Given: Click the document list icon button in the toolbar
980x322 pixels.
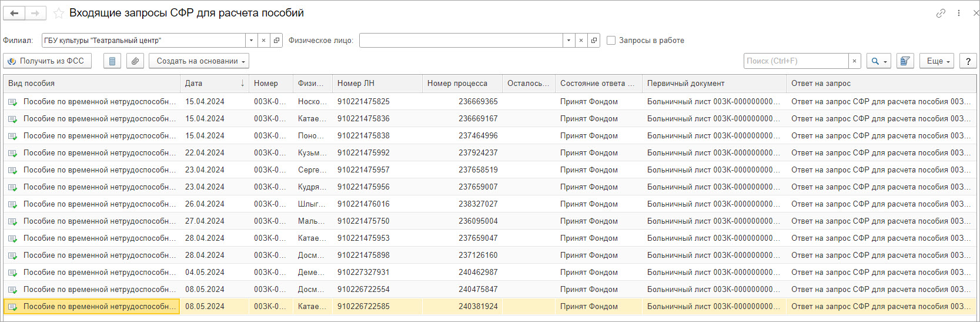Looking at the screenshot, I should (x=112, y=61).
